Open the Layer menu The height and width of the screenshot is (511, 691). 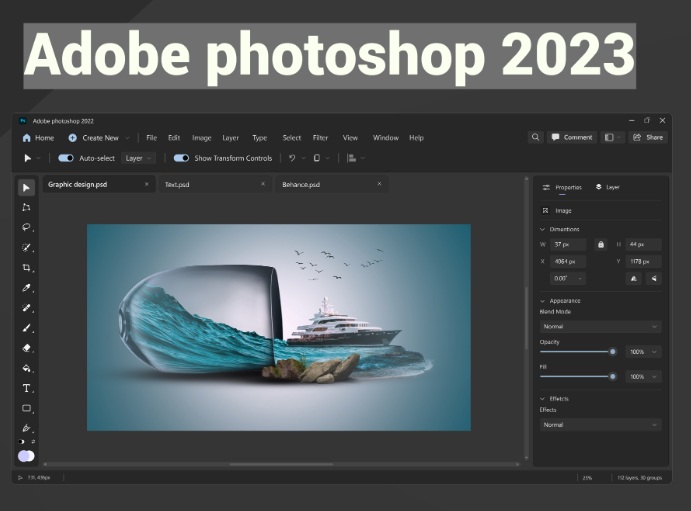pyautogui.click(x=230, y=138)
